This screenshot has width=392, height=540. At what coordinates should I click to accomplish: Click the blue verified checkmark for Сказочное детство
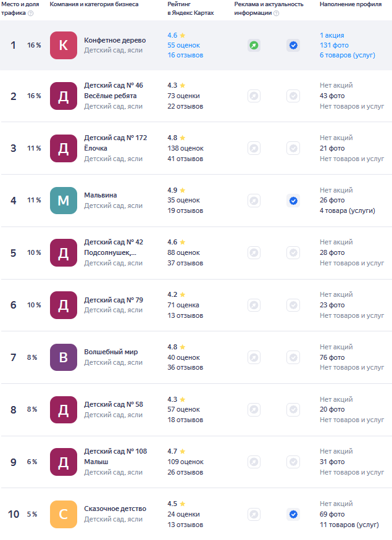pyautogui.click(x=293, y=514)
